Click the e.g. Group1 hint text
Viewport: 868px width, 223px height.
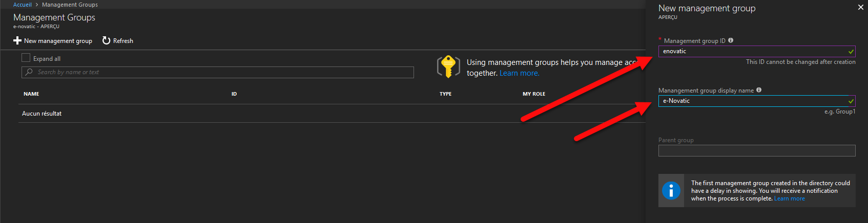click(840, 111)
